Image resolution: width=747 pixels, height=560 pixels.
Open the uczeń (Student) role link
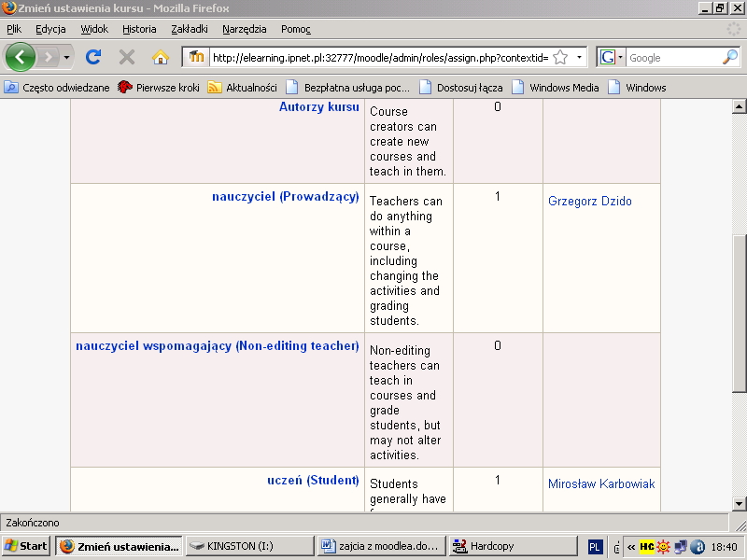tap(313, 481)
